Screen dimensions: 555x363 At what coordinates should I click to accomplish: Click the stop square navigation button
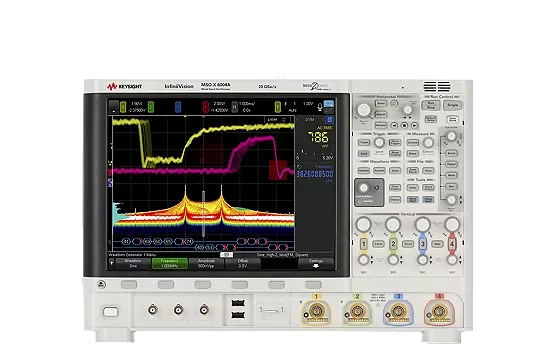pyautogui.click(x=404, y=125)
